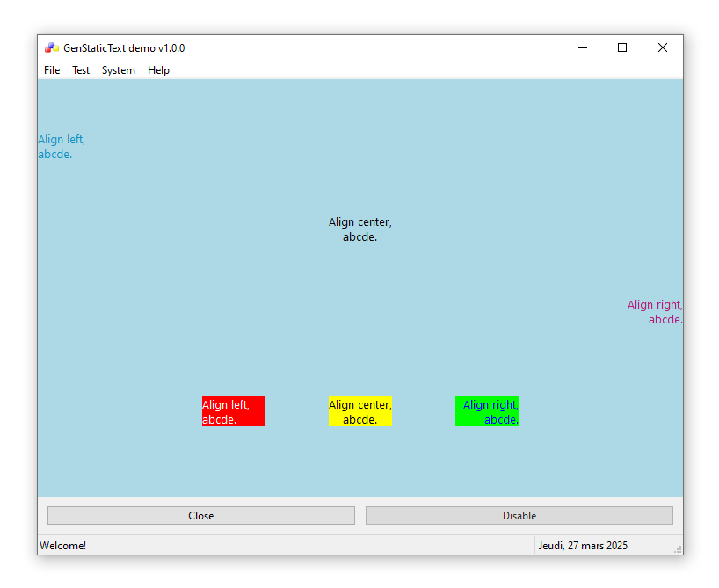The image size is (719, 588).
Task: Close the window with the title bar X
Action: (x=663, y=48)
